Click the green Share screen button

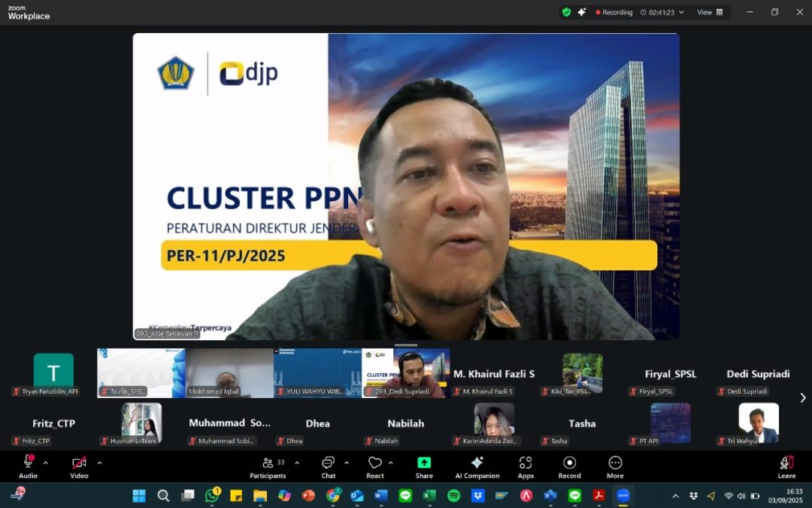pyautogui.click(x=424, y=467)
